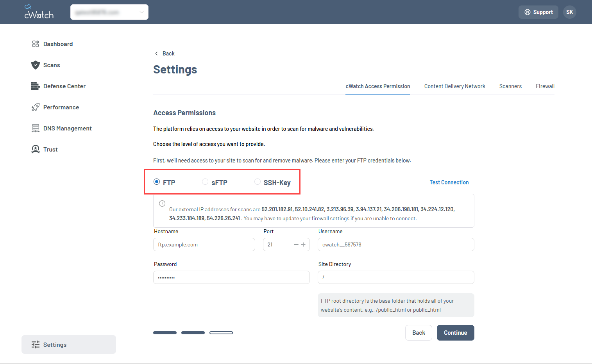592x364 pixels.
Task: Switch to cWatch Access Permission tab
Action: pyautogui.click(x=378, y=86)
